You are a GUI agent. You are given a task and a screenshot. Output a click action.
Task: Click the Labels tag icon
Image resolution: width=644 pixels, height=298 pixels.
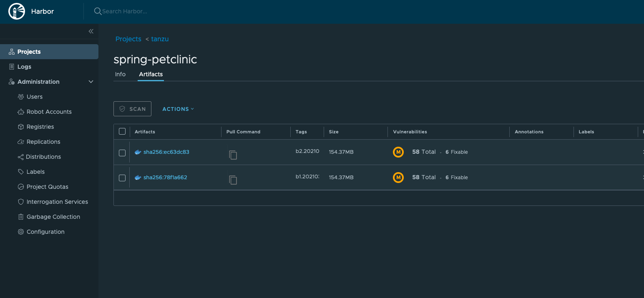[x=21, y=172]
